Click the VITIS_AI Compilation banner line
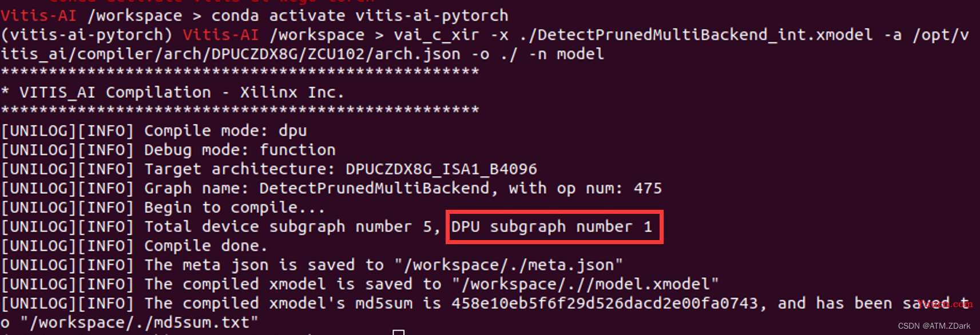The image size is (980, 335). coord(172,92)
